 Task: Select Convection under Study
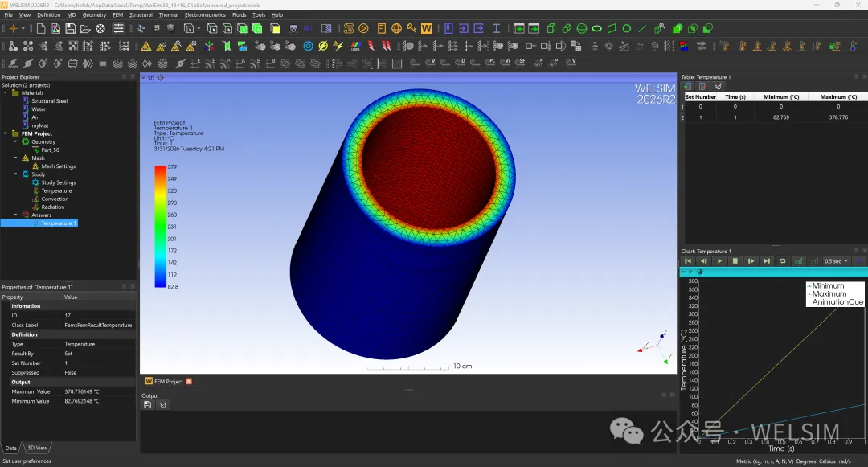(55, 199)
